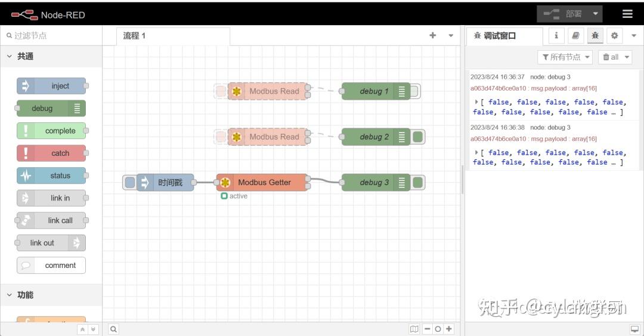Select the 调试窗口 sidebar tab
Viewport: 644px width, 336px height.
click(x=500, y=36)
